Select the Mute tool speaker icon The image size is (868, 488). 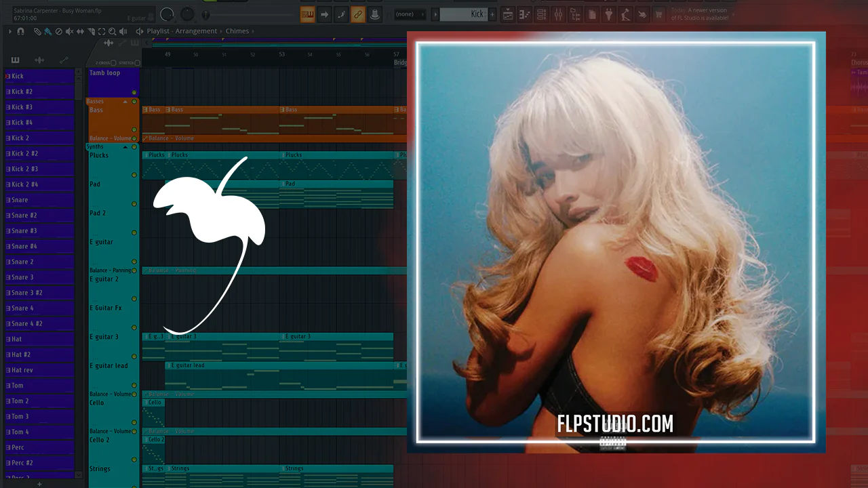click(69, 31)
